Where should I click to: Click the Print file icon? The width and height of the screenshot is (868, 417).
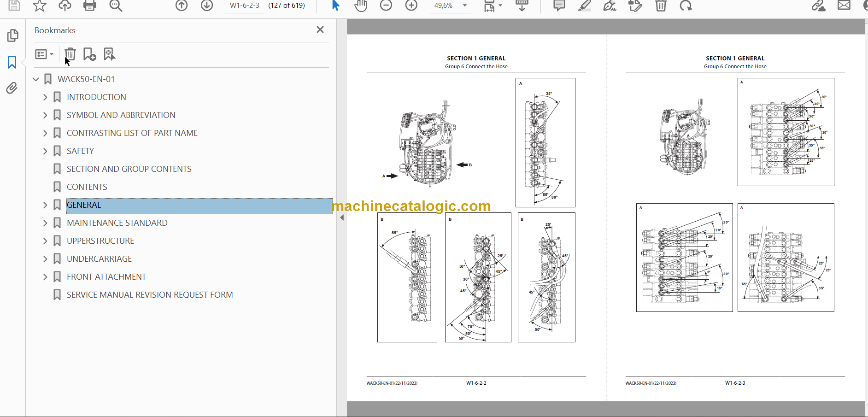click(89, 6)
